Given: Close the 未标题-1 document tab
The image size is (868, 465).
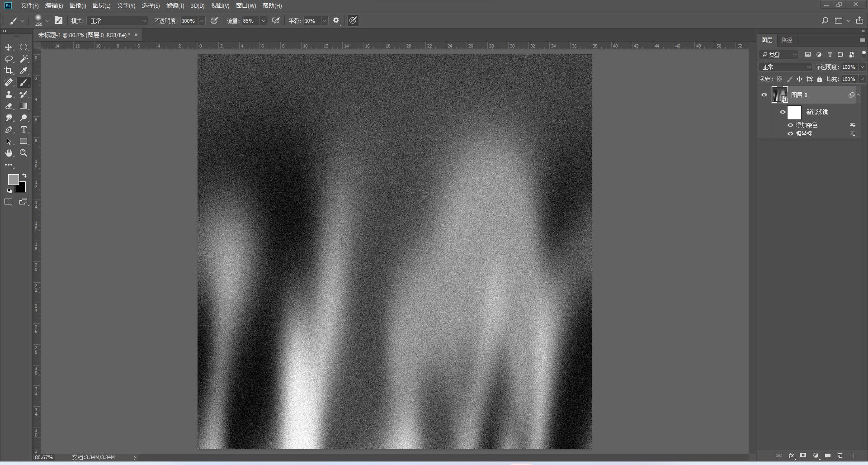Looking at the screenshot, I should click(136, 35).
